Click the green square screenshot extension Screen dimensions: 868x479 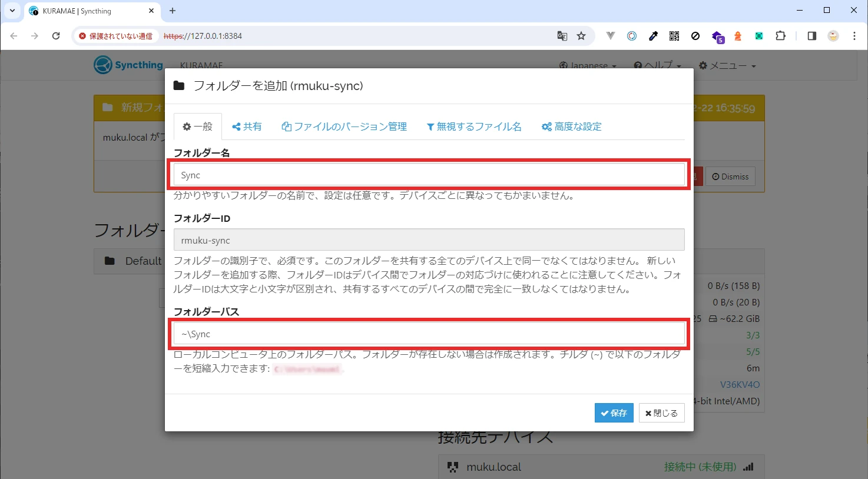(759, 36)
